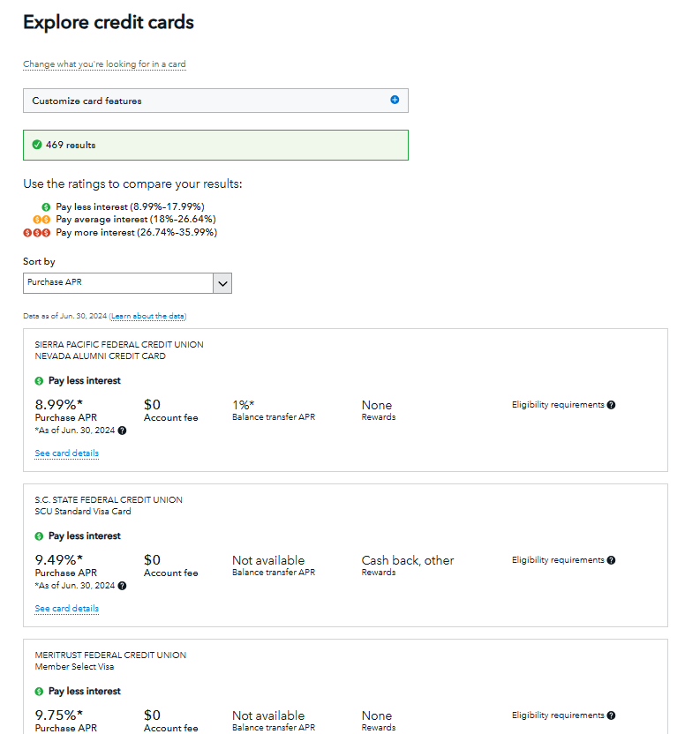The image size is (700, 734).
Task: Click info icon next to Sierra Pacific APR date
Action: point(122,431)
